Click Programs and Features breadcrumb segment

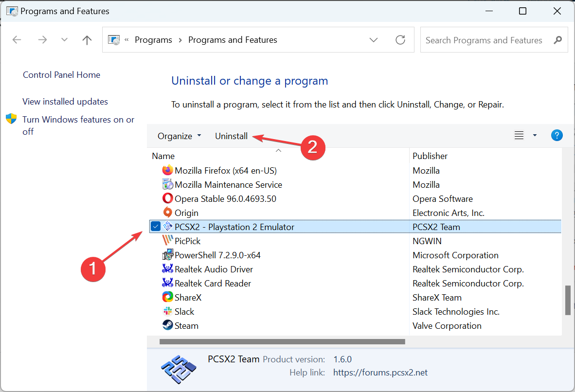click(x=233, y=39)
